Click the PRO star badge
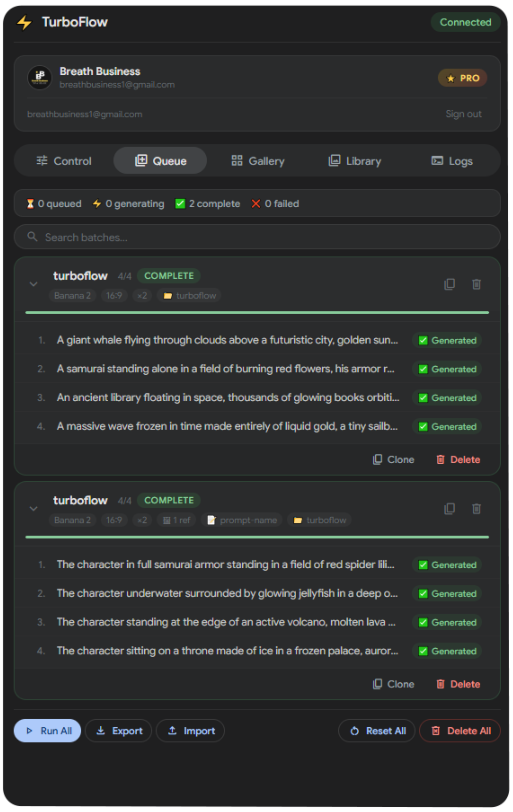 [462, 78]
